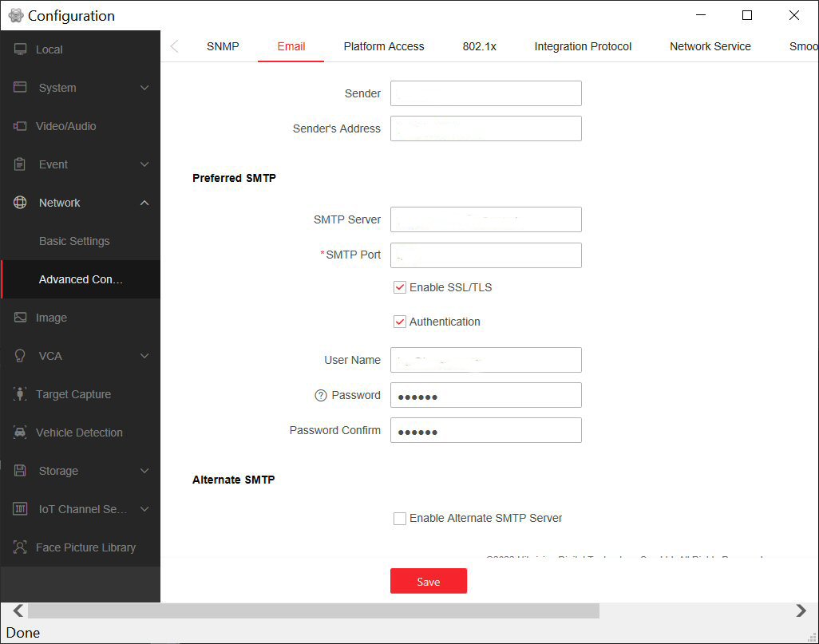Collapse the Network section chevron
Screen dimensions: 819x644
pos(144,203)
